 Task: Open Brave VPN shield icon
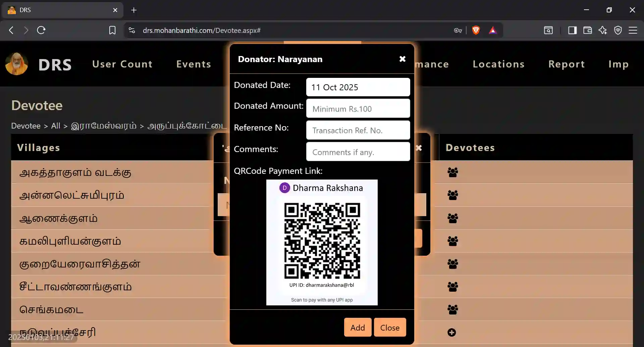point(618,30)
